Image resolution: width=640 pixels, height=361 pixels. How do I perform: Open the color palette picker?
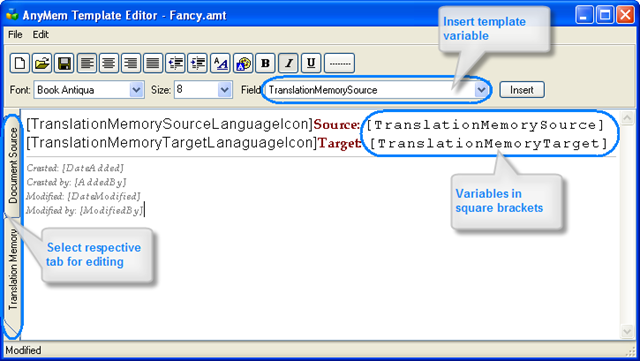(x=243, y=63)
